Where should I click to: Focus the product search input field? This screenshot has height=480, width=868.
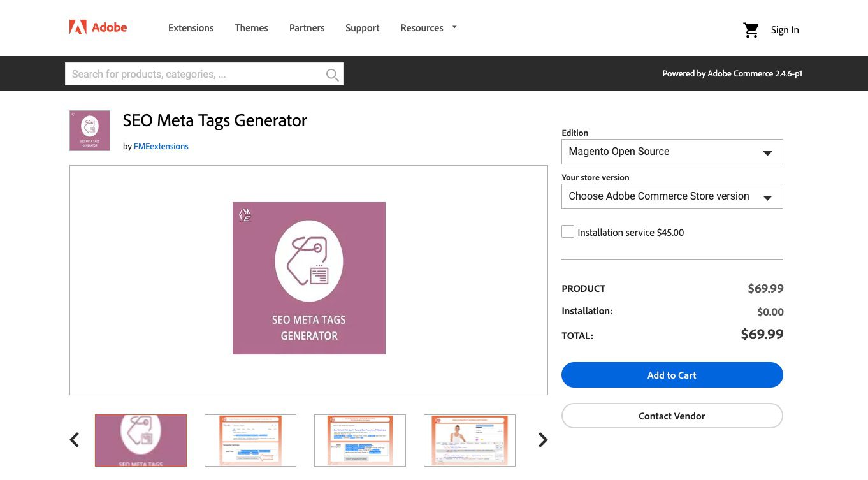pos(194,75)
